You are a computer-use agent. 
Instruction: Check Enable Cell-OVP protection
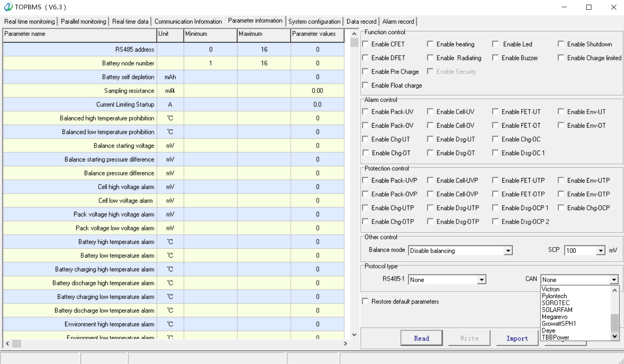click(x=431, y=194)
